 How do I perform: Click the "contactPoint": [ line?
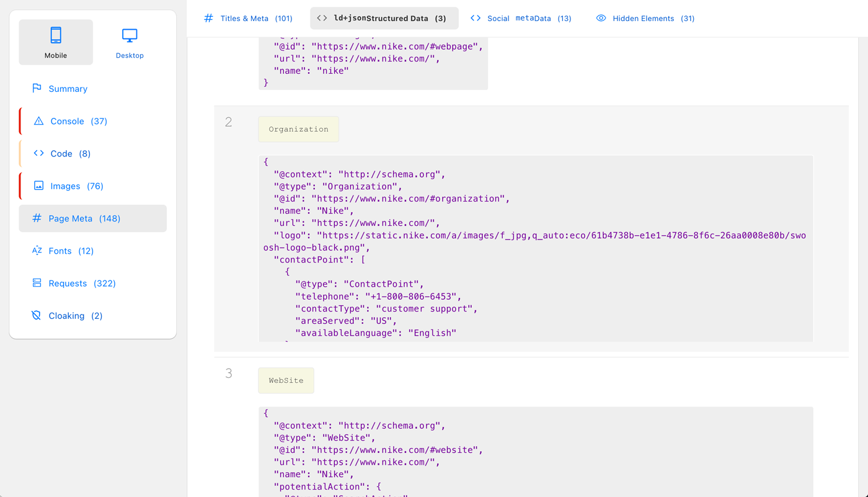[319, 260]
